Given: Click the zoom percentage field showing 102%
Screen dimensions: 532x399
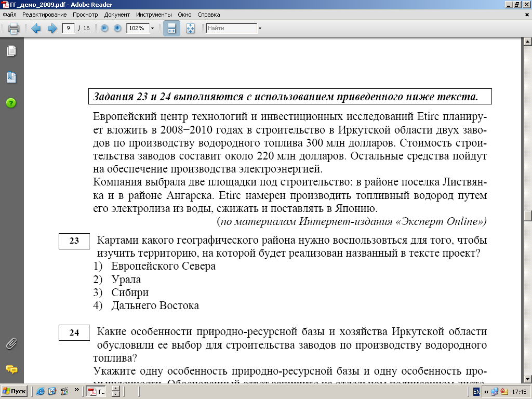Looking at the screenshot, I should 138,28.
